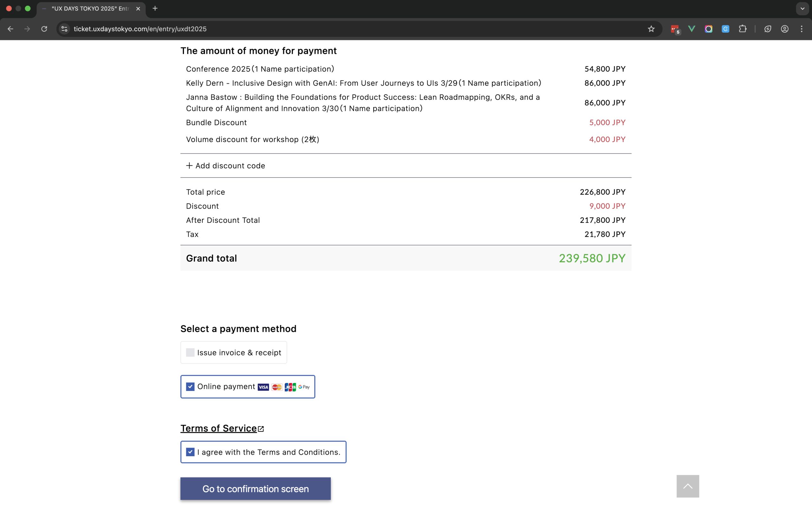812x506 pixels.
Task: Click the scroll-to-top arrow button
Action: [x=687, y=486]
